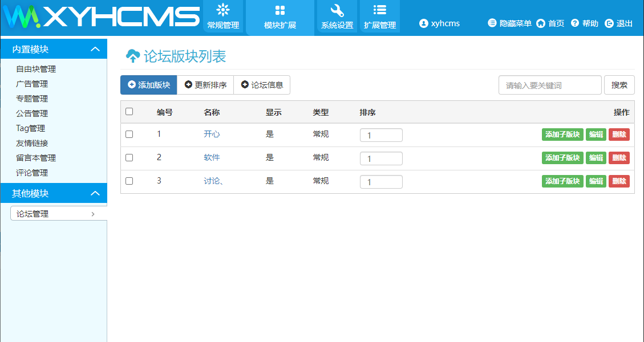
Task: Tick the checkbox for row 开心
Action: 129,135
